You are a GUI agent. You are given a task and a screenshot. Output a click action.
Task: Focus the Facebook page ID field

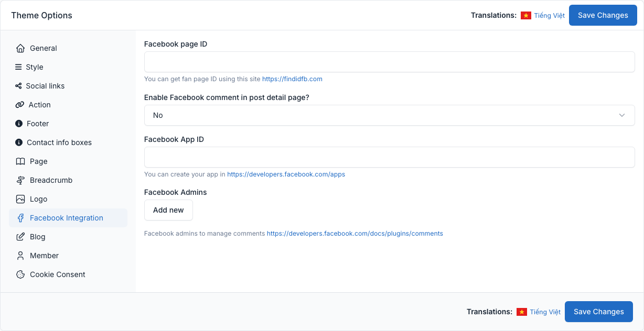tap(389, 62)
